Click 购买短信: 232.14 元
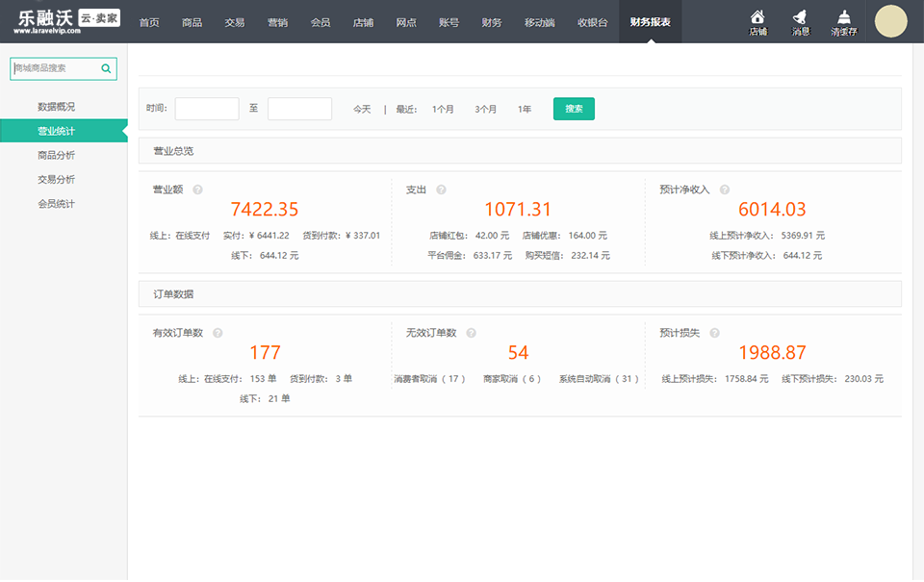The height and width of the screenshot is (582, 924). (x=568, y=256)
